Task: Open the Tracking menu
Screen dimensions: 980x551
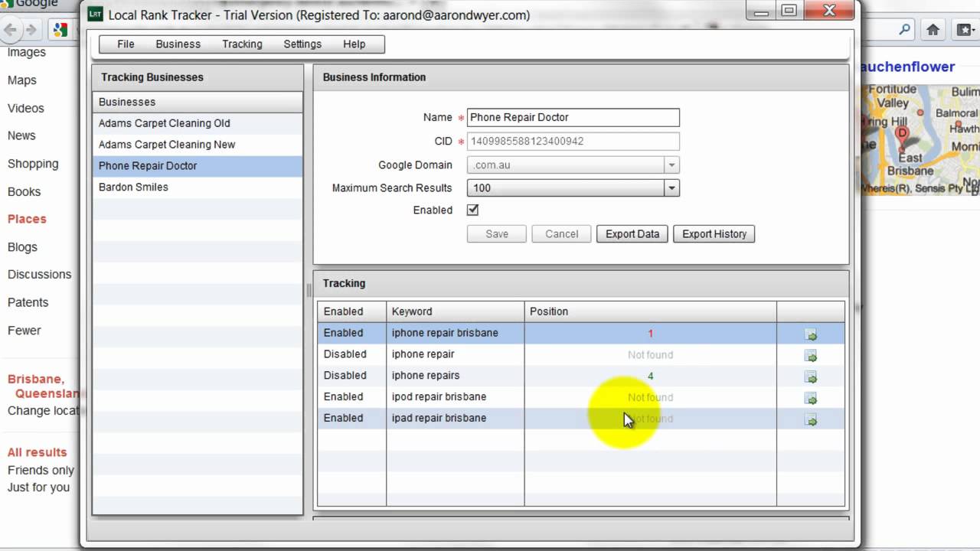Action: tap(242, 44)
